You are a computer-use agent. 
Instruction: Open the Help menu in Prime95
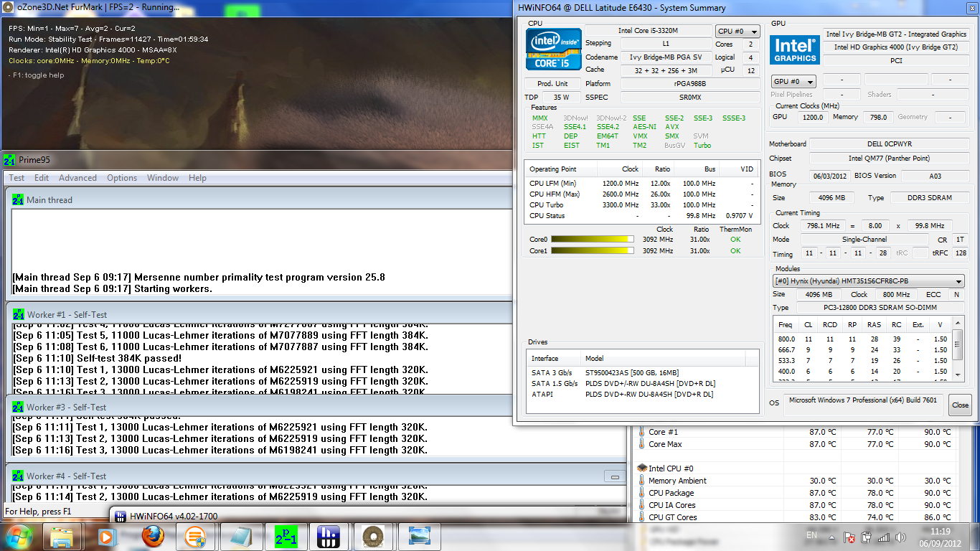(197, 178)
